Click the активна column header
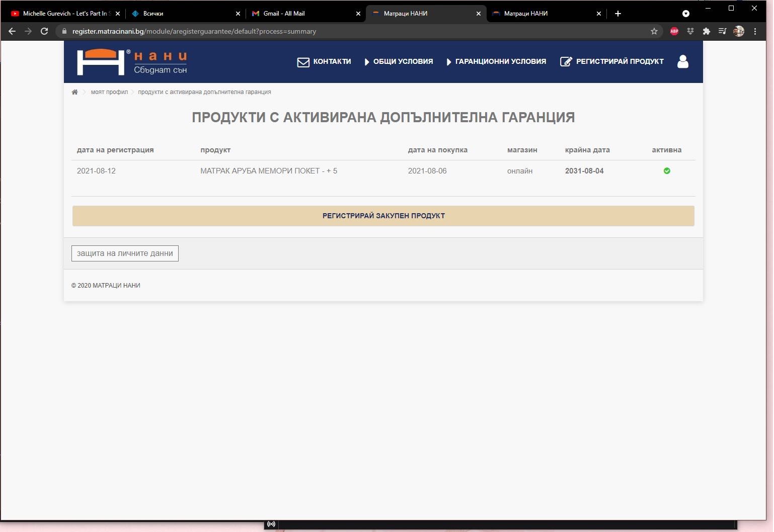 tap(667, 150)
